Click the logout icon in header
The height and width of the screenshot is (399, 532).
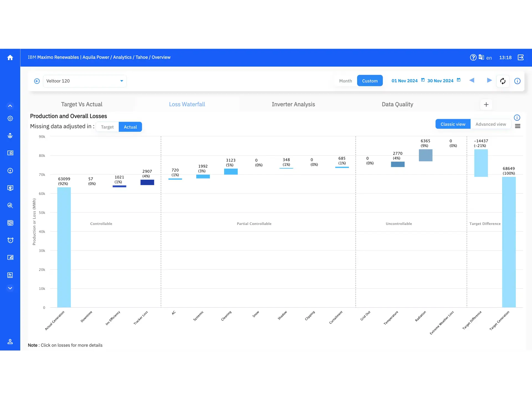521,57
